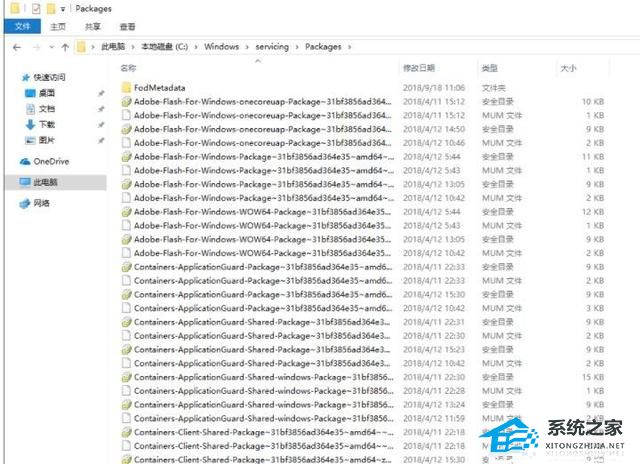Click the New Folder icon in the quick access toolbar

click(51, 8)
